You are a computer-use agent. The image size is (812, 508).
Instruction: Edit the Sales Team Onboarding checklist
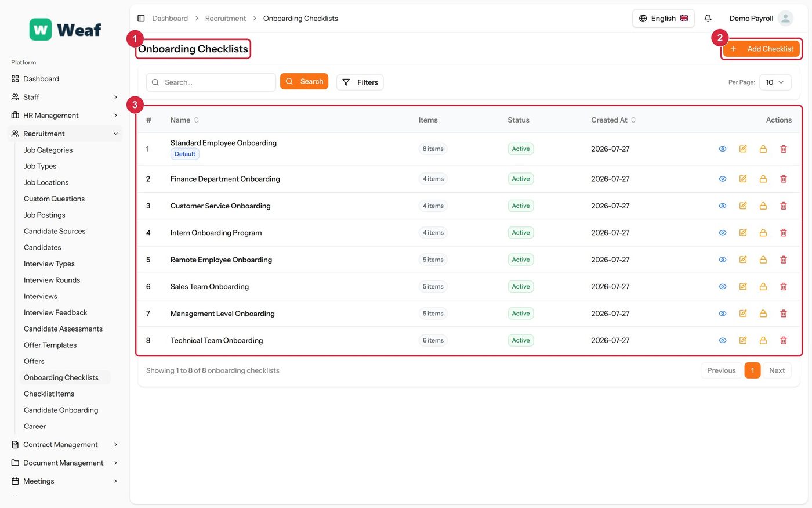743,287
